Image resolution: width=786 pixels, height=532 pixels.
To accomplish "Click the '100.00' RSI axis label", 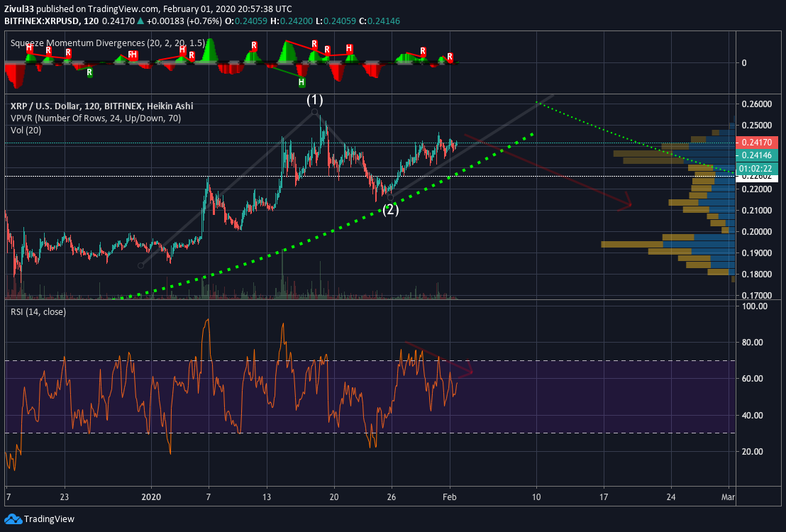I will [x=753, y=306].
